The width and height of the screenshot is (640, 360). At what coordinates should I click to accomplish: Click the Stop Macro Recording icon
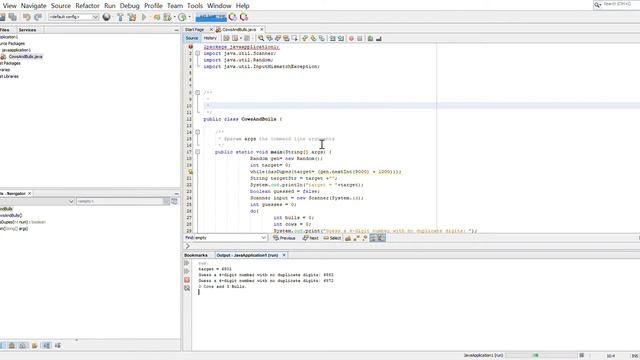coord(360,38)
